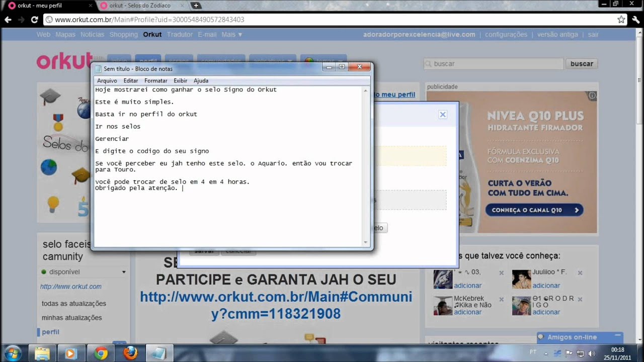The image size is (644, 362).
Task: Open Windows Explorer from the taskbar
Action: pos(42,353)
